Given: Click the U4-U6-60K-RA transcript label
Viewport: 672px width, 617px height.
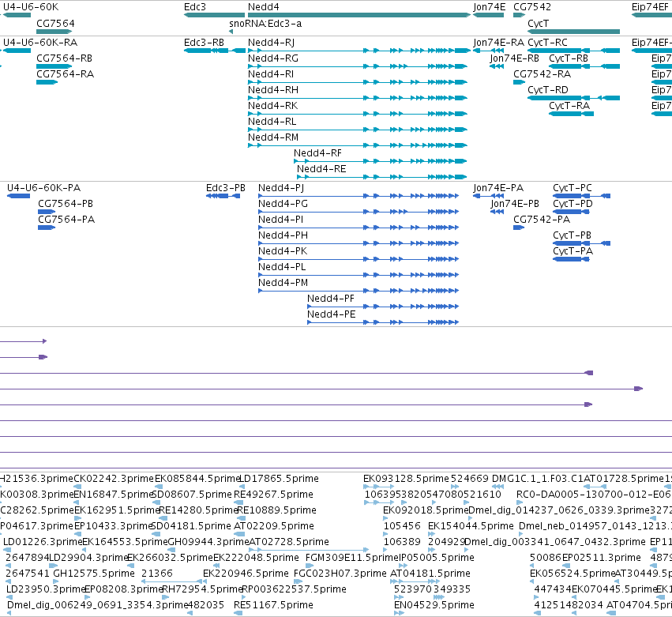Looking at the screenshot, I should (x=40, y=43).
